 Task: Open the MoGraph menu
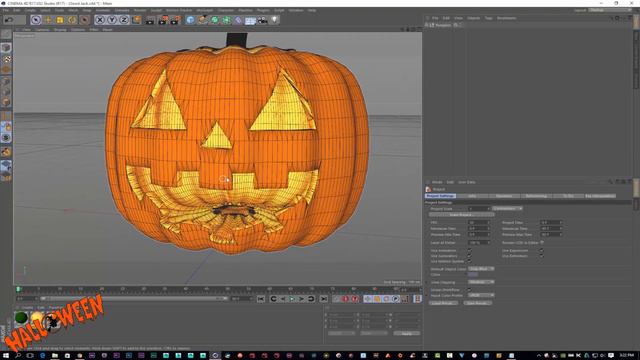204,10
